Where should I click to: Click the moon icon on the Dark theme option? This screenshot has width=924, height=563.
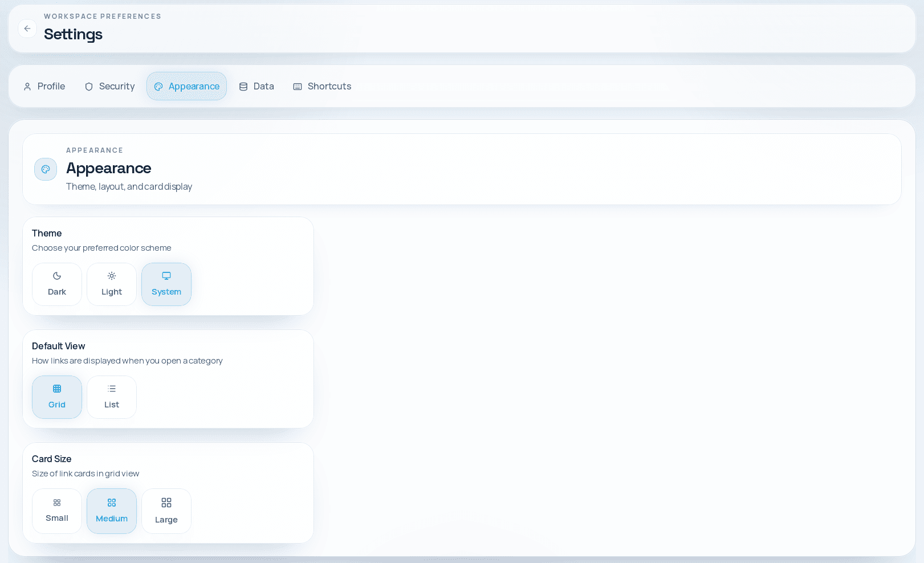tap(57, 276)
